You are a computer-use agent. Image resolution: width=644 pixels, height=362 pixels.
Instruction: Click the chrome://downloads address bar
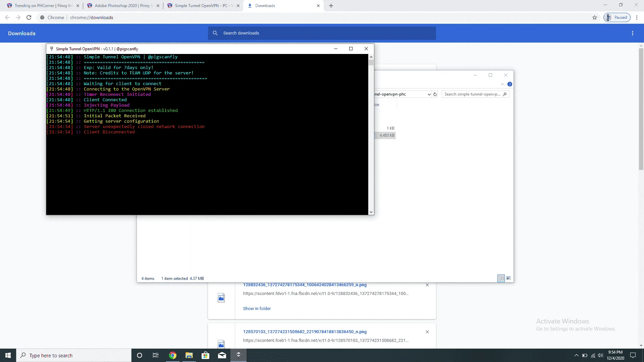click(315, 17)
